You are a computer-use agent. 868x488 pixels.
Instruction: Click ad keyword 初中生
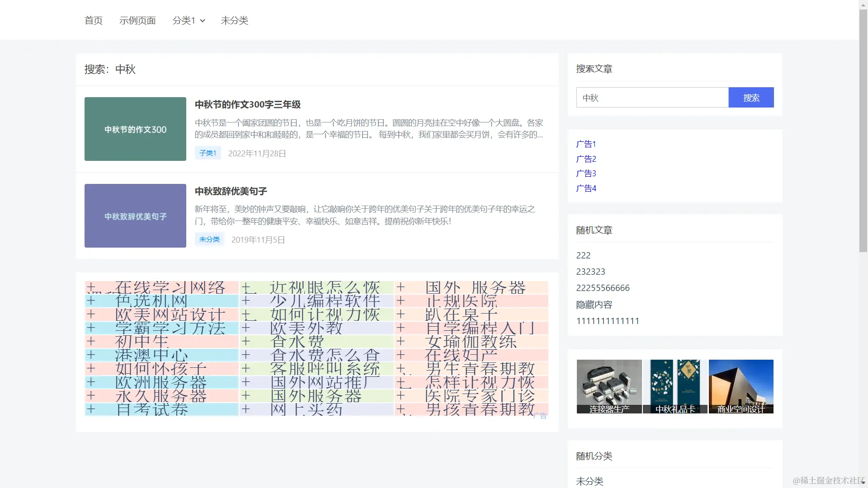coord(162,342)
